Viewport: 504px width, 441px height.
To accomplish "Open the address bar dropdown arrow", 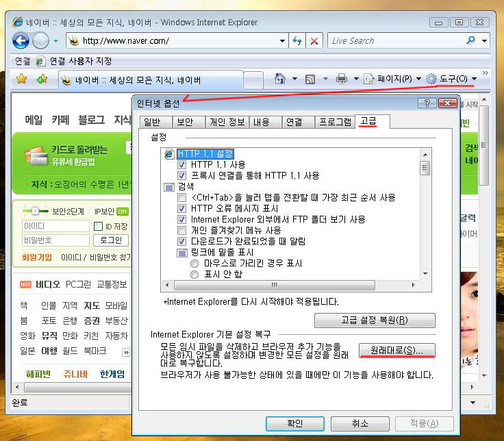I will [282, 41].
